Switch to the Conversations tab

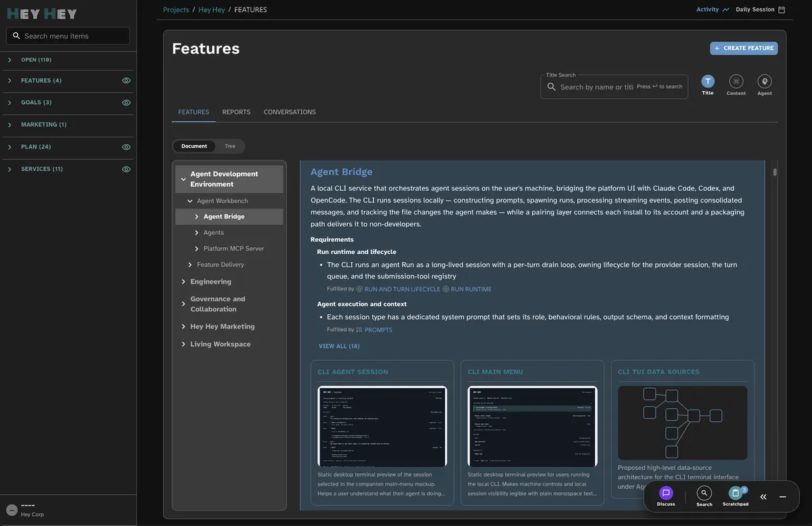pos(290,112)
